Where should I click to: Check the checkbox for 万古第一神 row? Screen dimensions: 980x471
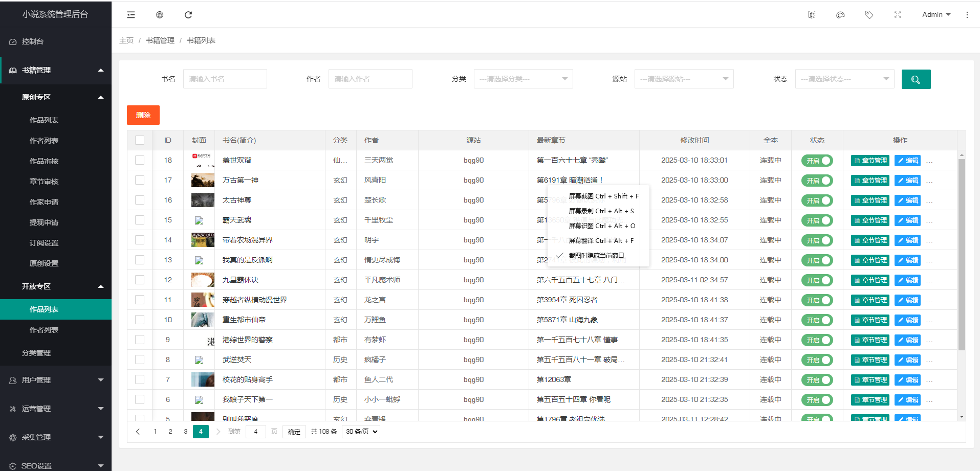click(140, 180)
